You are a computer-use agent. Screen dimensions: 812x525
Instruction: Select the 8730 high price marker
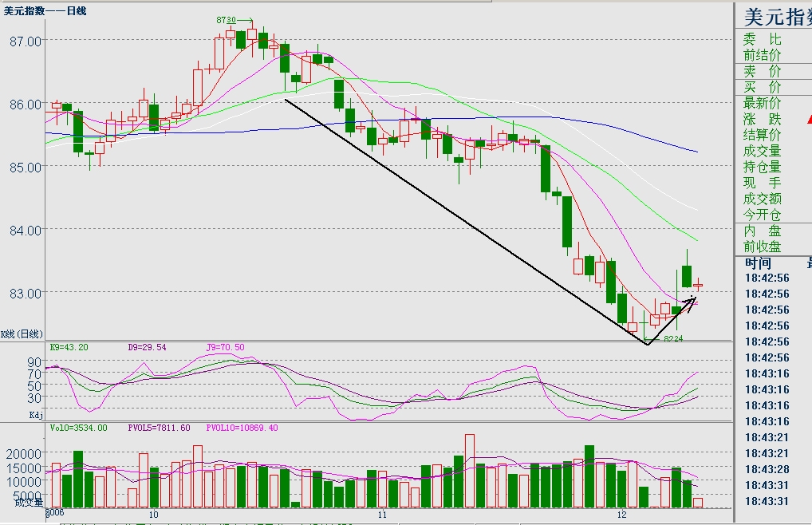(x=227, y=20)
